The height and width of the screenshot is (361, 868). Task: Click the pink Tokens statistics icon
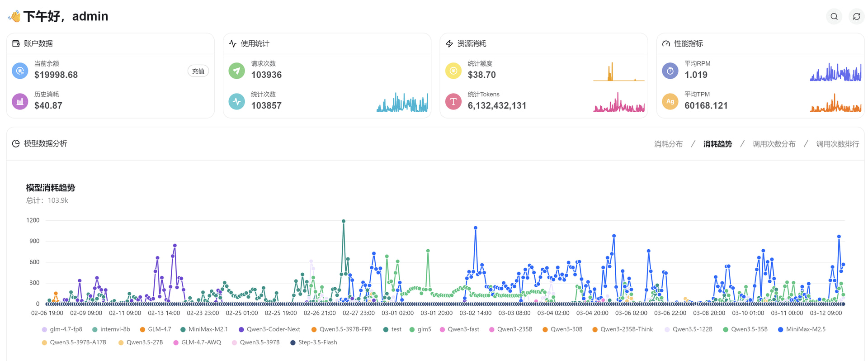pyautogui.click(x=453, y=101)
